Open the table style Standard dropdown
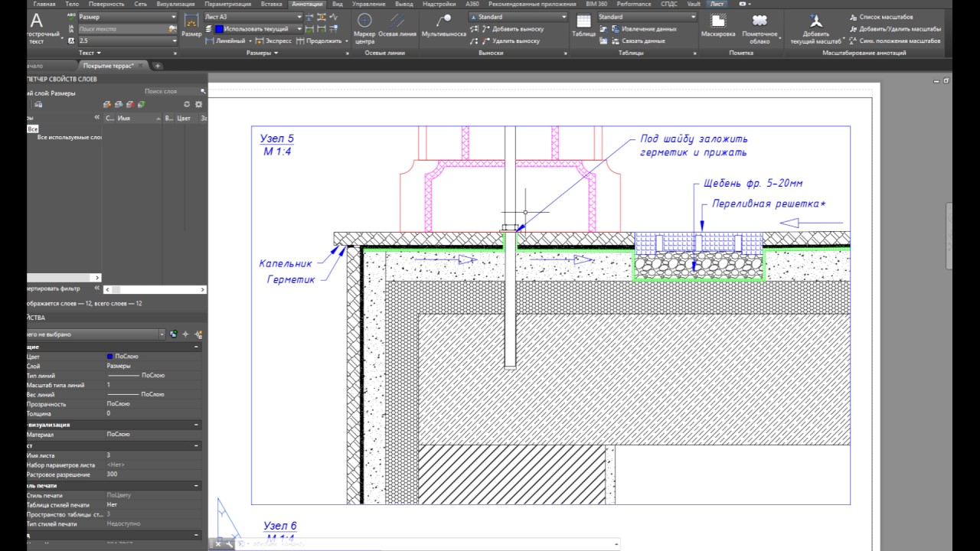980x551 pixels. click(694, 17)
